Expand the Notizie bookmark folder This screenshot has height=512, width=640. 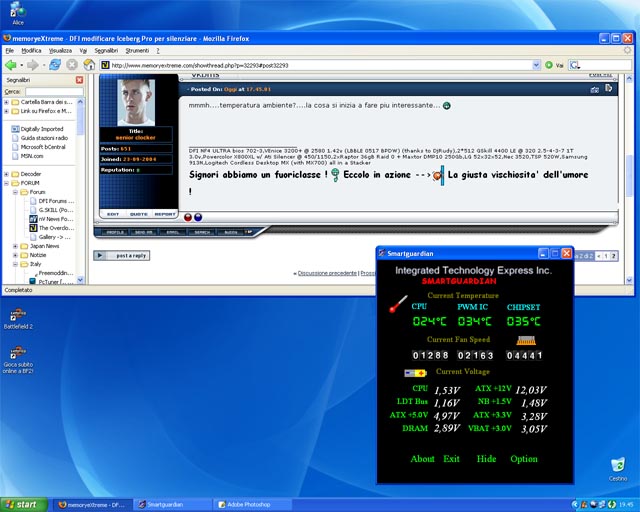[16, 255]
